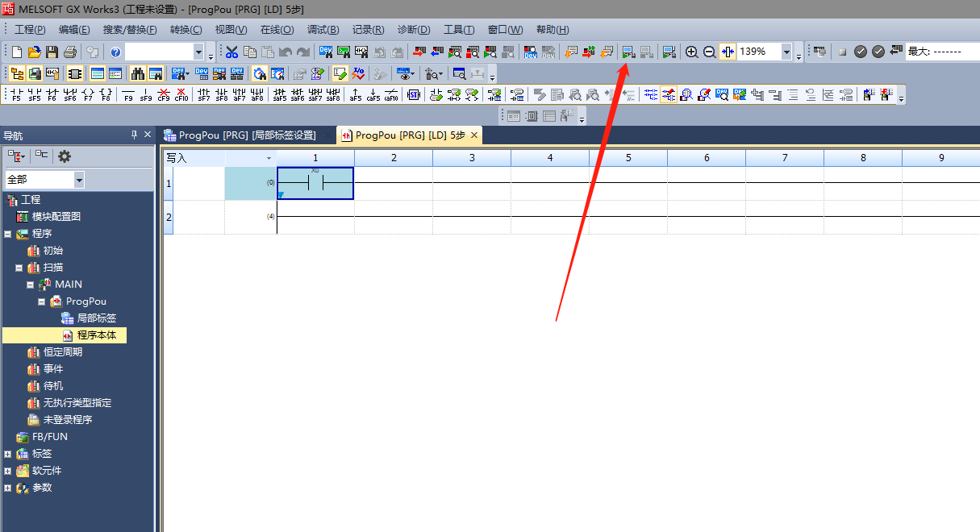The image size is (980, 532).
Task: Insert output coil (F7) ladder symbol
Action: pyautogui.click(x=88, y=95)
